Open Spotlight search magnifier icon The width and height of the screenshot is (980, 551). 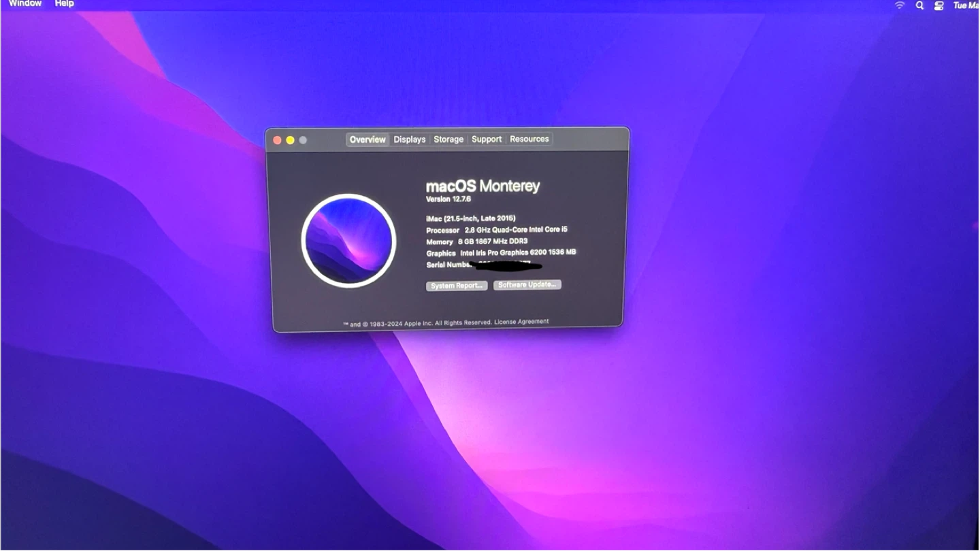coord(920,5)
